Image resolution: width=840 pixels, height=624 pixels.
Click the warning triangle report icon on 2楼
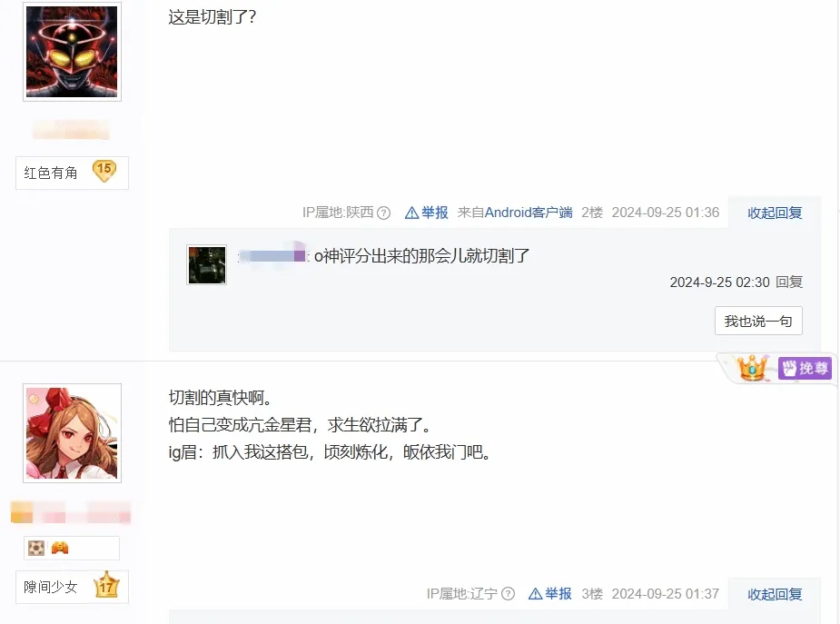tap(411, 213)
